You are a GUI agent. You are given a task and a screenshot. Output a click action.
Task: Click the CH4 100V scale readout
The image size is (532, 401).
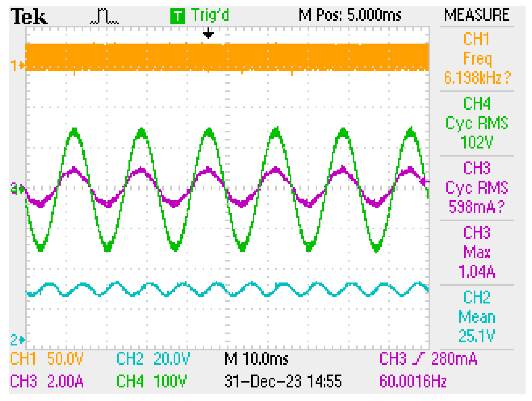151,381
